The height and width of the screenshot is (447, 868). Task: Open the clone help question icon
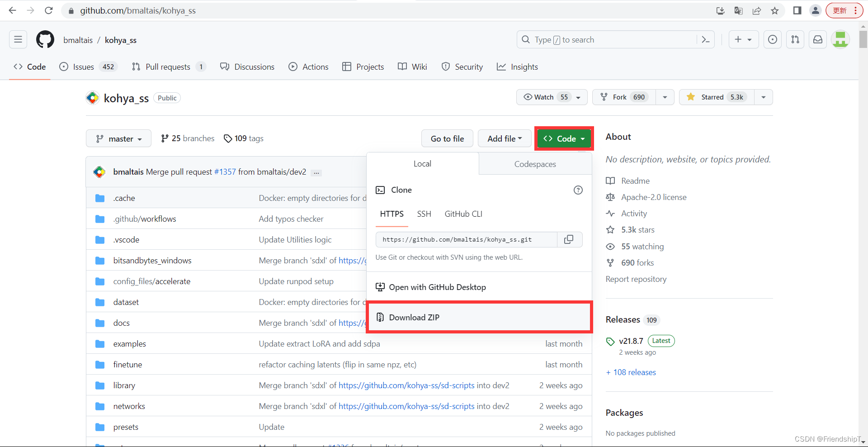click(x=578, y=190)
